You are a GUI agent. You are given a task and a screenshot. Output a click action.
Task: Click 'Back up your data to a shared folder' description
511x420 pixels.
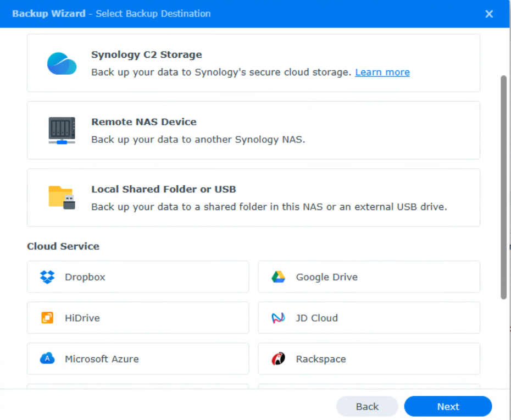[269, 207]
